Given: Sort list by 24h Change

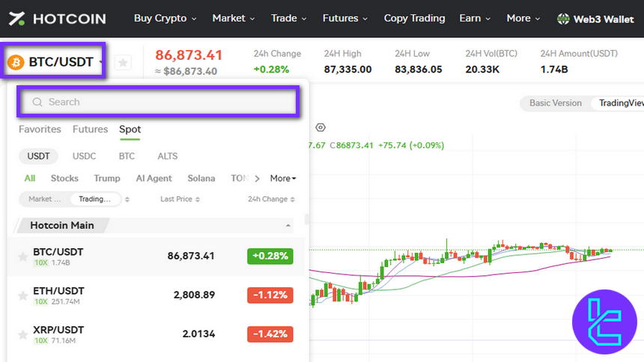Looking at the screenshot, I should click(x=293, y=200).
